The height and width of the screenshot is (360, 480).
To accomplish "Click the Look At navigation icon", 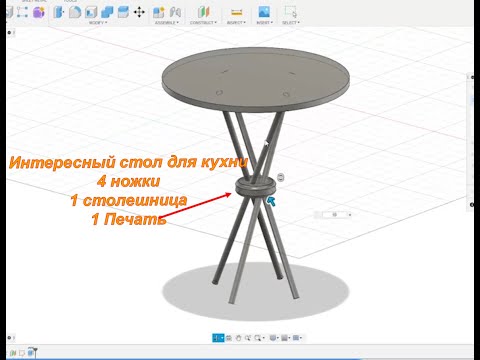I will pos(229,338).
